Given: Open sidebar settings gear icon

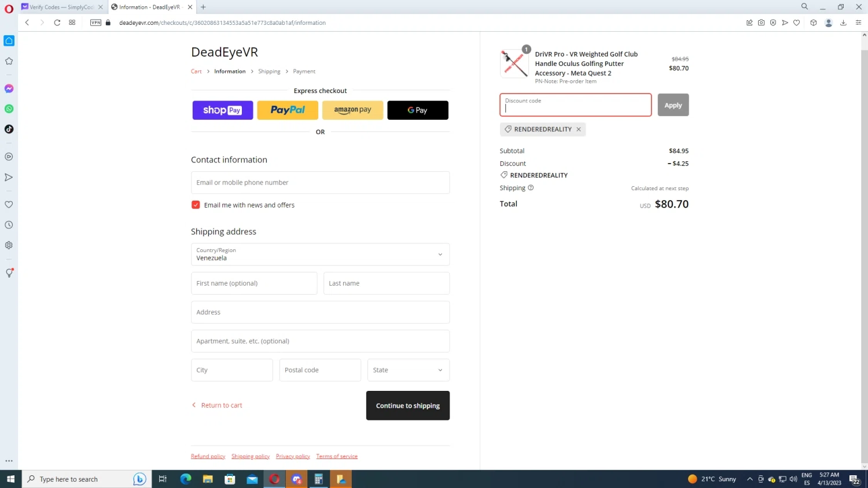Looking at the screenshot, I should 9,245.
